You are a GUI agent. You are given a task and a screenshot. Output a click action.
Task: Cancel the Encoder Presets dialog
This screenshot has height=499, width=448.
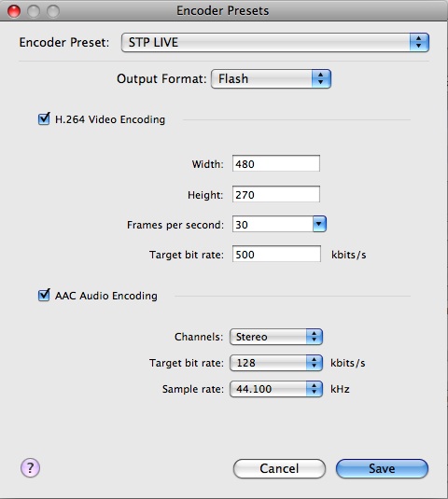point(279,468)
